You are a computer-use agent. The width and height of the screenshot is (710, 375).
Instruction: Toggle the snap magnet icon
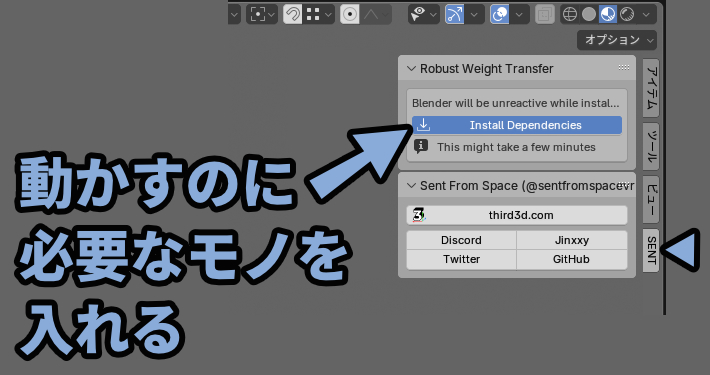(x=293, y=14)
